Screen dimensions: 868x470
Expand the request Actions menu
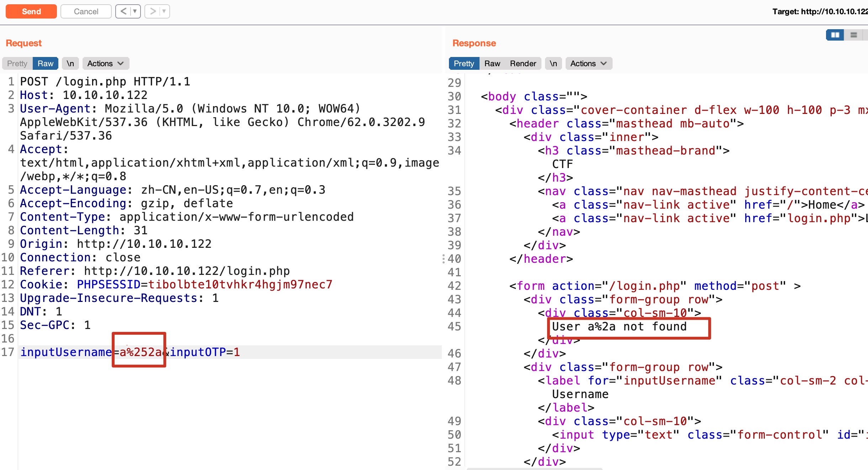tap(105, 63)
